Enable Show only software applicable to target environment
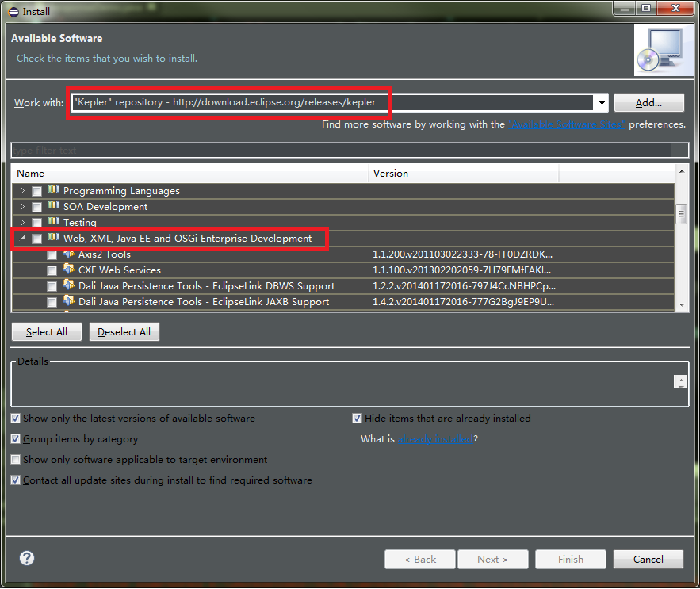Image resolution: width=700 pixels, height=589 pixels. (16, 460)
